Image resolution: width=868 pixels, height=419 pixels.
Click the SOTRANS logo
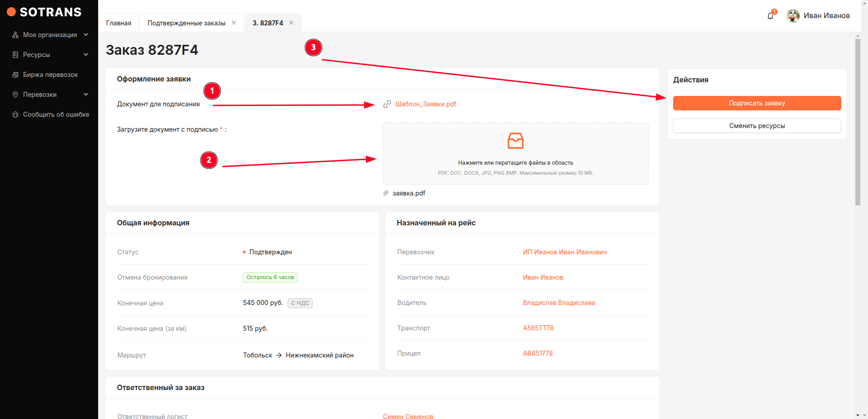coord(44,12)
